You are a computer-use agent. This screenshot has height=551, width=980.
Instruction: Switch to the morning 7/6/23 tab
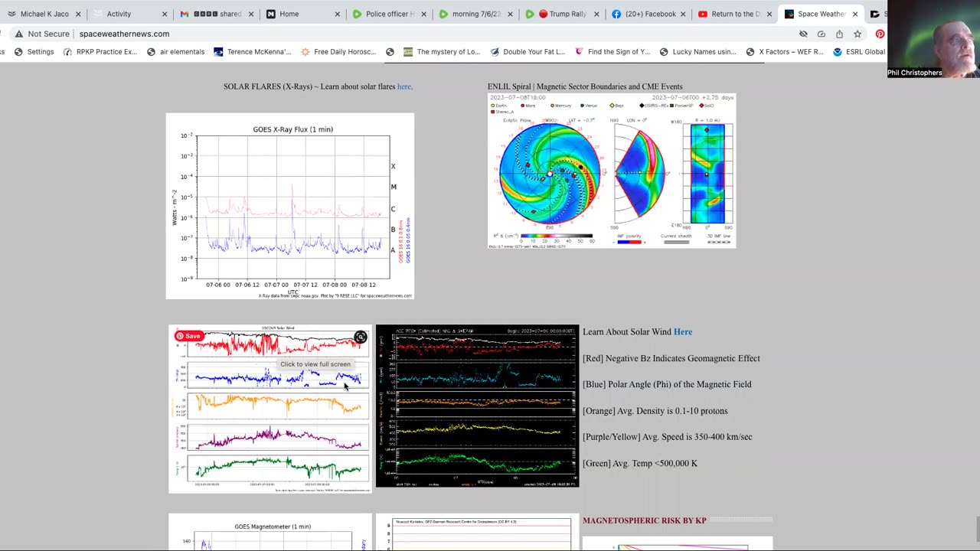coord(476,14)
